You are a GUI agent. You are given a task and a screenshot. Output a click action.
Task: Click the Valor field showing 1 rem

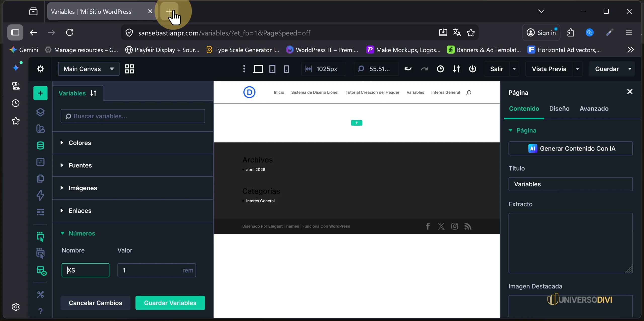[156, 270]
